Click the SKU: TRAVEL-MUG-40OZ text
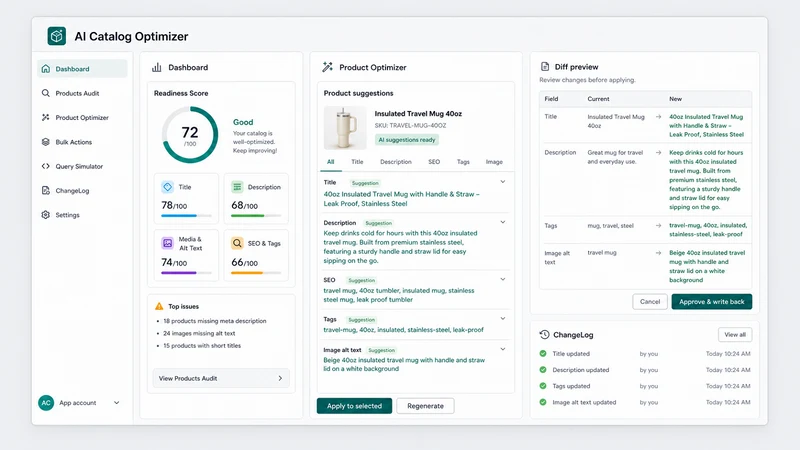Viewport: 800px width, 450px height. tap(410, 126)
